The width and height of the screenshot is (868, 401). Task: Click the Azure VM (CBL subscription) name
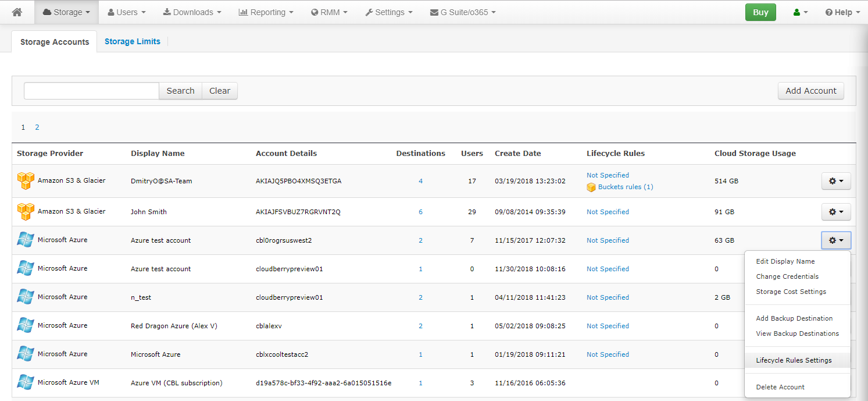click(x=177, y=383)
